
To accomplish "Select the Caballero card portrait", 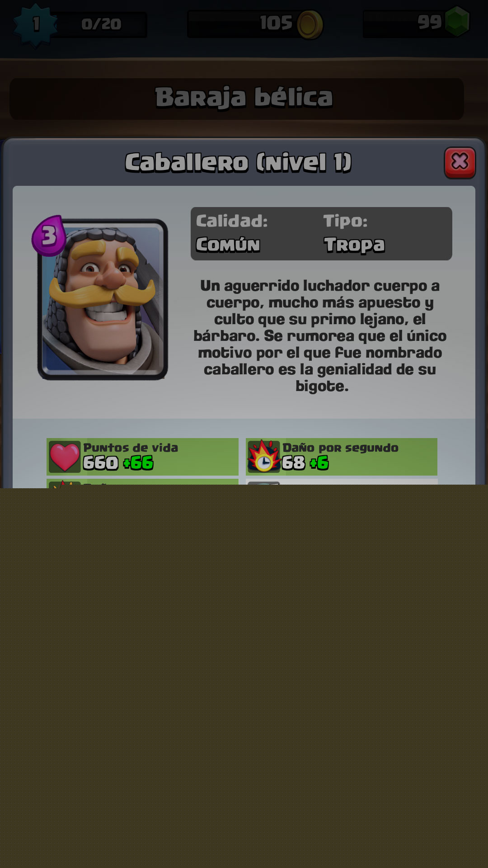I will pos(103,299).
